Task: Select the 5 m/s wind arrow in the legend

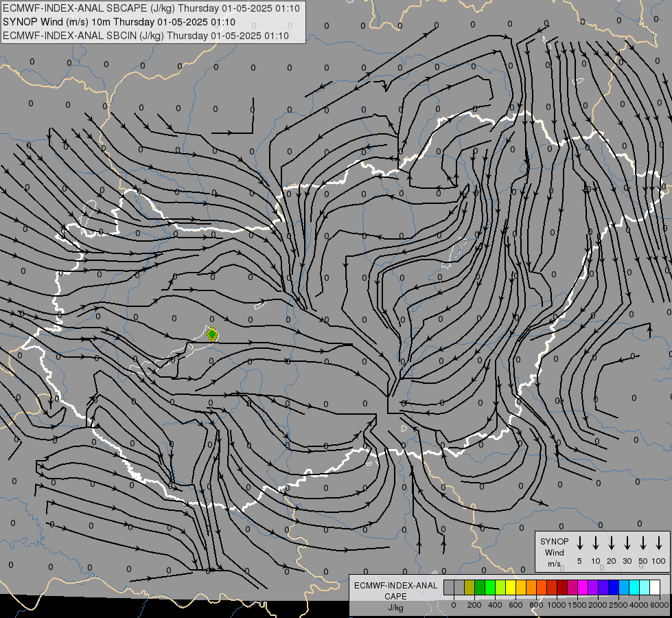Action: (x=579, y=543)
